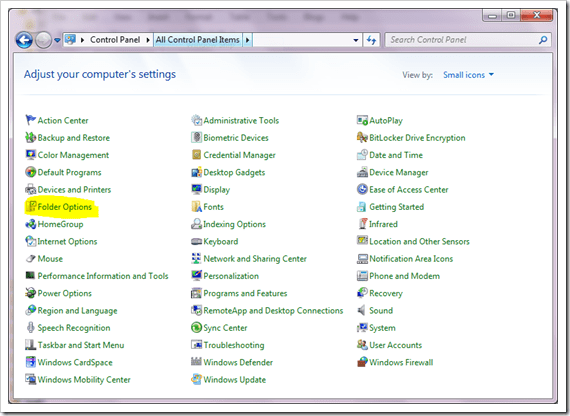Click the Forward navigation button
570x416 pixels.
point(43,40)
